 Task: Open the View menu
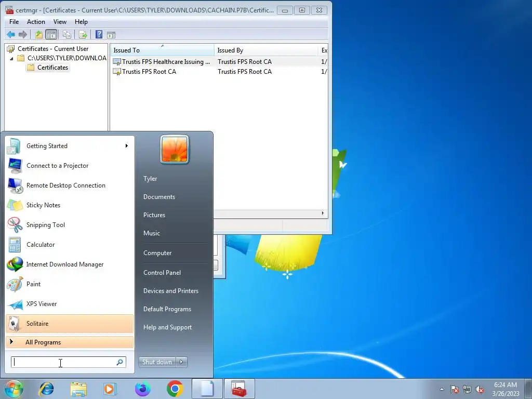click(60, 22)
